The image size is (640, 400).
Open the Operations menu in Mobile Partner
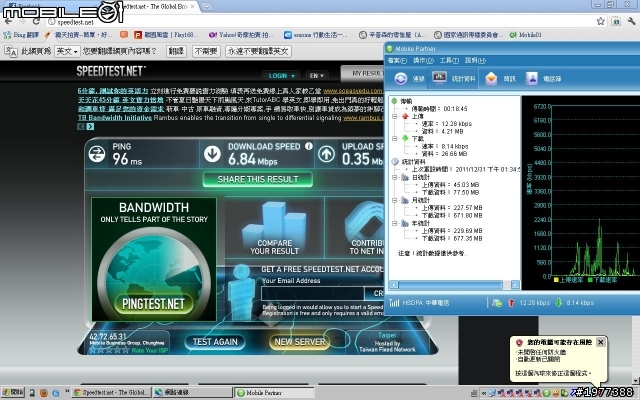tap(423, 60)
